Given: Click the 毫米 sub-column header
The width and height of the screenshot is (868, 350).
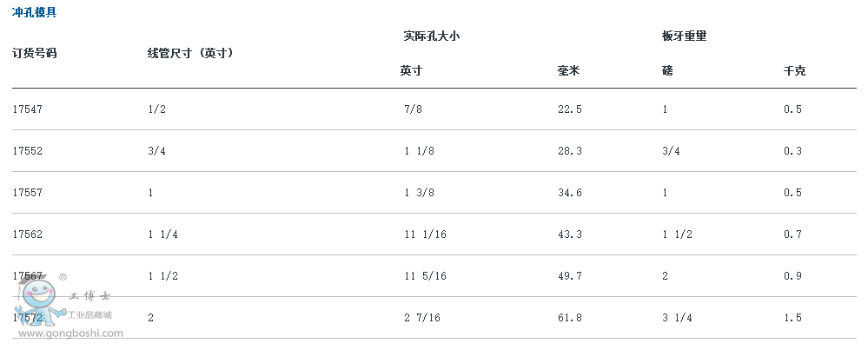Looking at the screenshot, I should [568, 70].
